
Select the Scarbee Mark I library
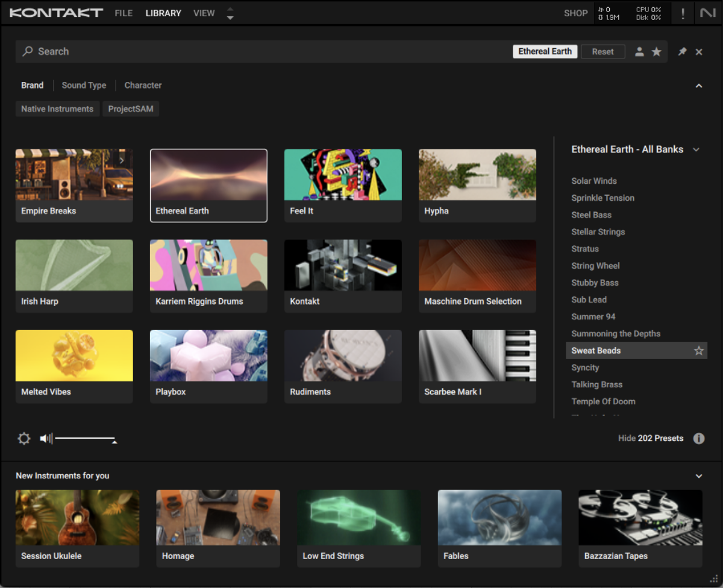pos(477,366)
